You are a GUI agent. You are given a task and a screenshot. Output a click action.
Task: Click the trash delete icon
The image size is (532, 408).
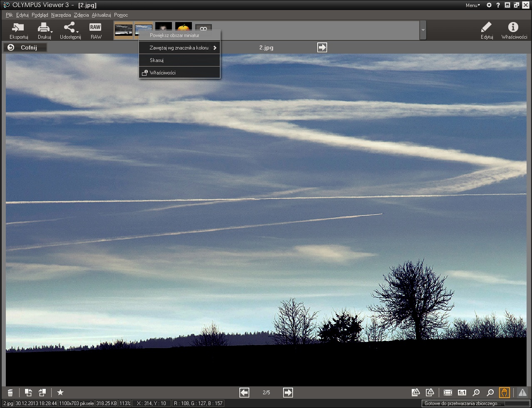click(x=10, y=393)
